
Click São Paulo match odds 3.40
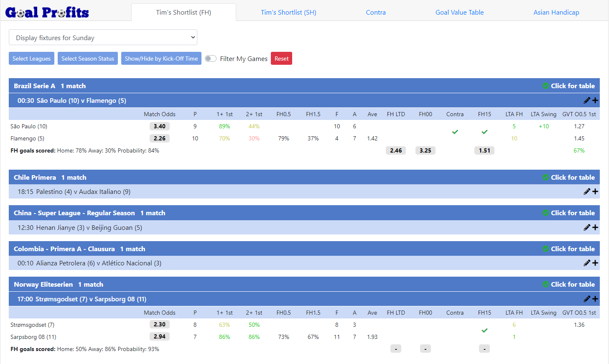(160, 126)
